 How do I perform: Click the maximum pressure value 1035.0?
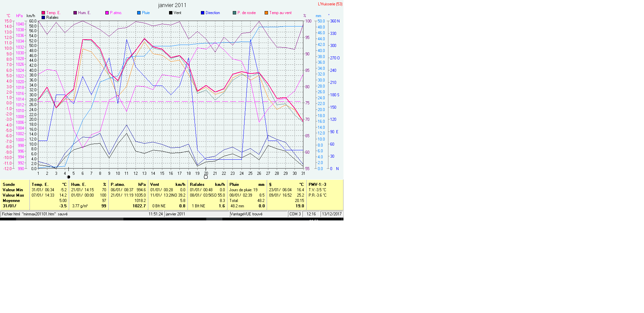coord(140,195)
